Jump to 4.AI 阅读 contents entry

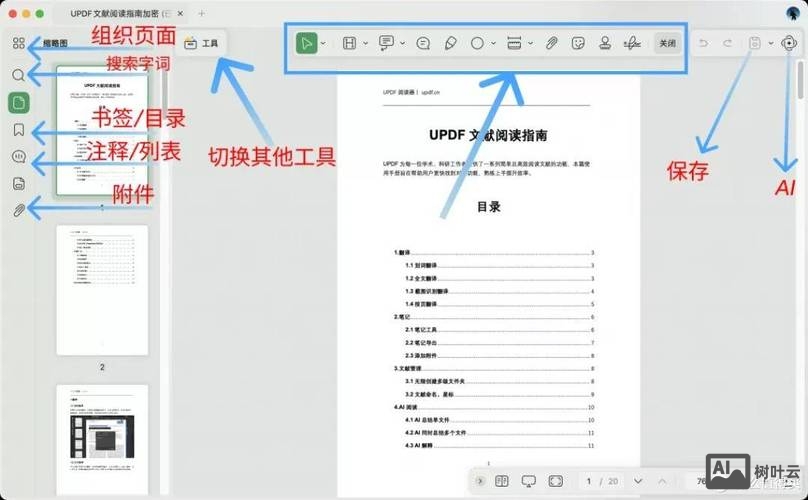coord(494,407)
